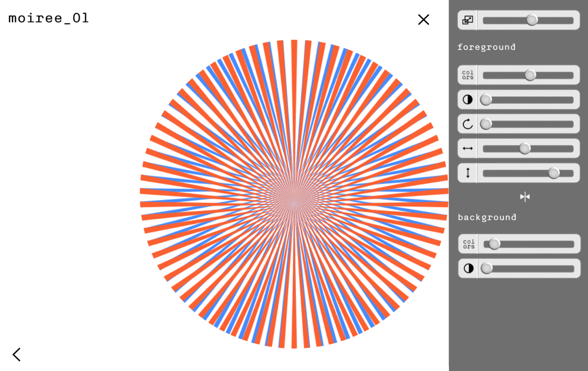Click the horizontal double-arrow icon
This screenshot has height=371, width=588.
pyautogui.click(x=468, y=149)
